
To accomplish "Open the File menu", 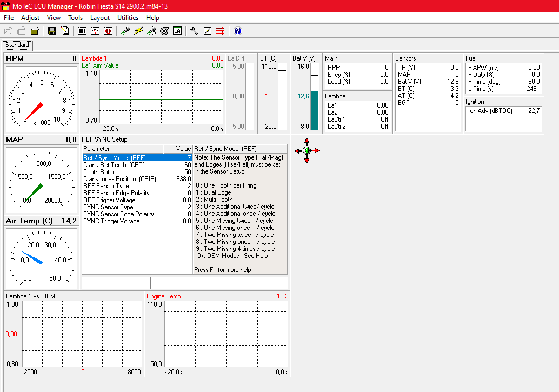I will (x=9, y=18).
